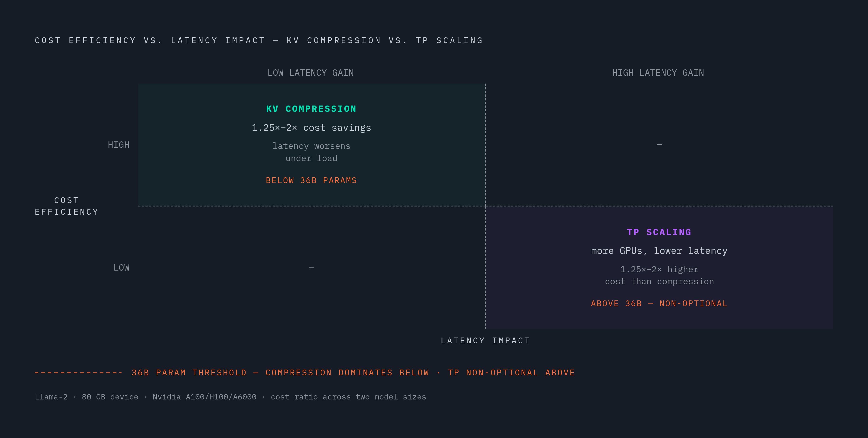Image resolution: width=868 pixels, height=438 pixels.
Task: Click the LATENCY IMPACT axis label
Action: (x=486, y=341)
